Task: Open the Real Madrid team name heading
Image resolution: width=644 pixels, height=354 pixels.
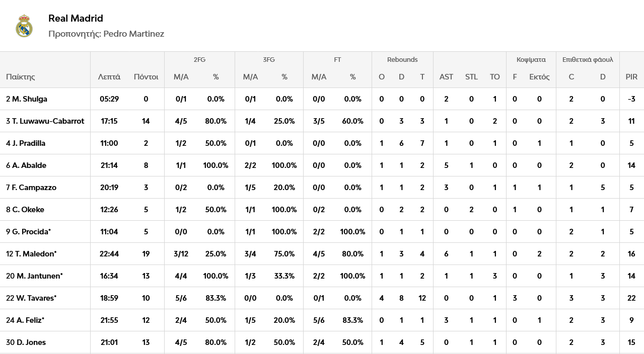Action: 76,18
